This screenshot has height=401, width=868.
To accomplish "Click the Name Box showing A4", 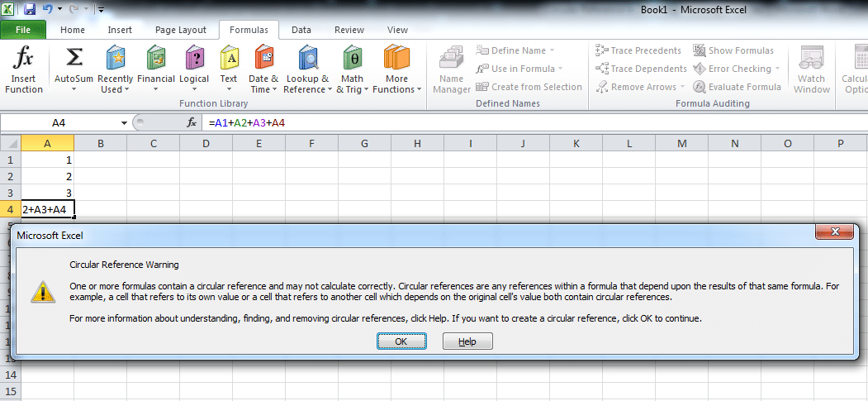I will click(x=59, y=123).
